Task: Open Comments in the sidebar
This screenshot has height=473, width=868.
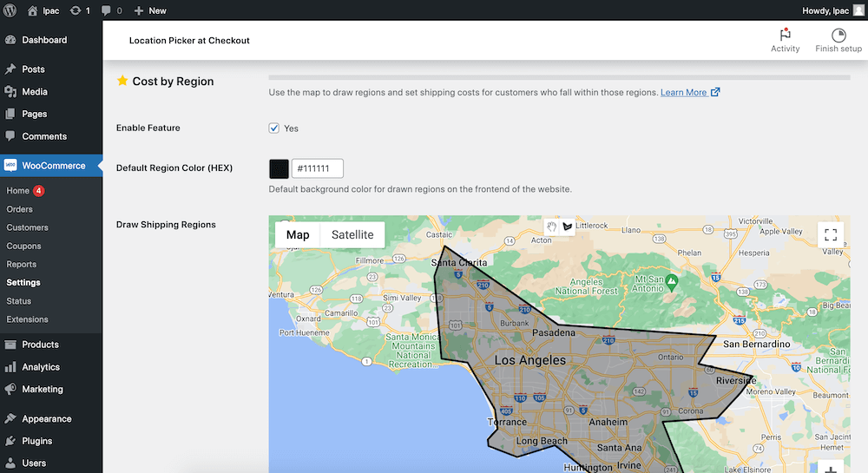Action: pos(44,136)
